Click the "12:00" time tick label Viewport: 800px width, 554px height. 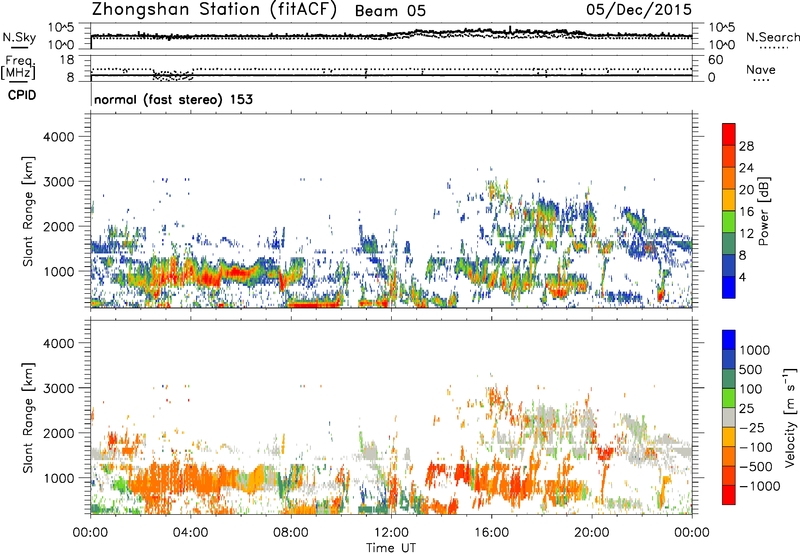coord(391,533)
